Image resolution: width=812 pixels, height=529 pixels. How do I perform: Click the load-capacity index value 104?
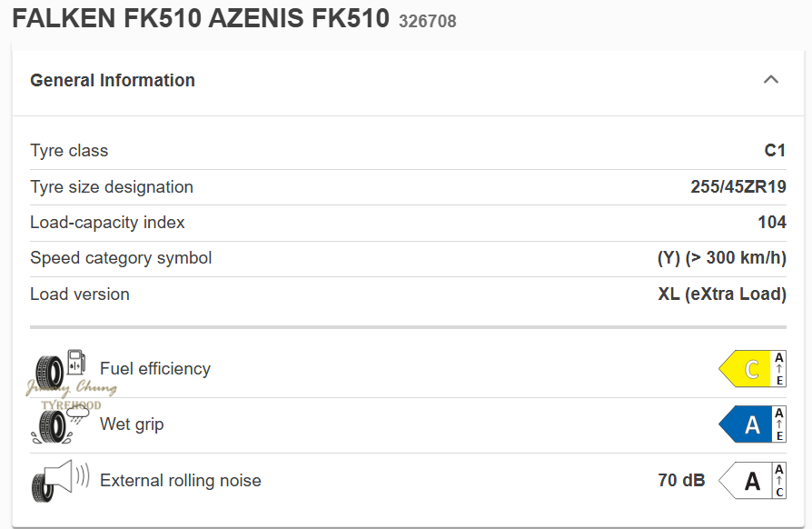pyautogui.click(x=772, y=223)
